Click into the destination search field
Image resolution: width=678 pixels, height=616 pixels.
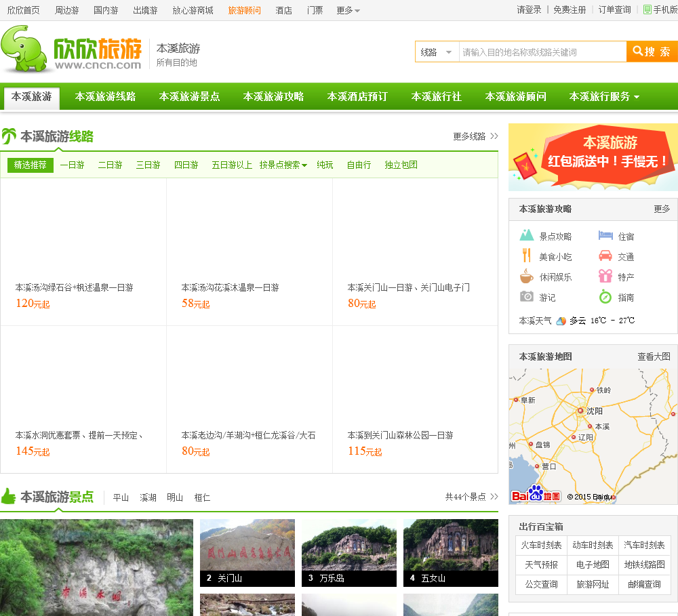(x=542, y=52)
